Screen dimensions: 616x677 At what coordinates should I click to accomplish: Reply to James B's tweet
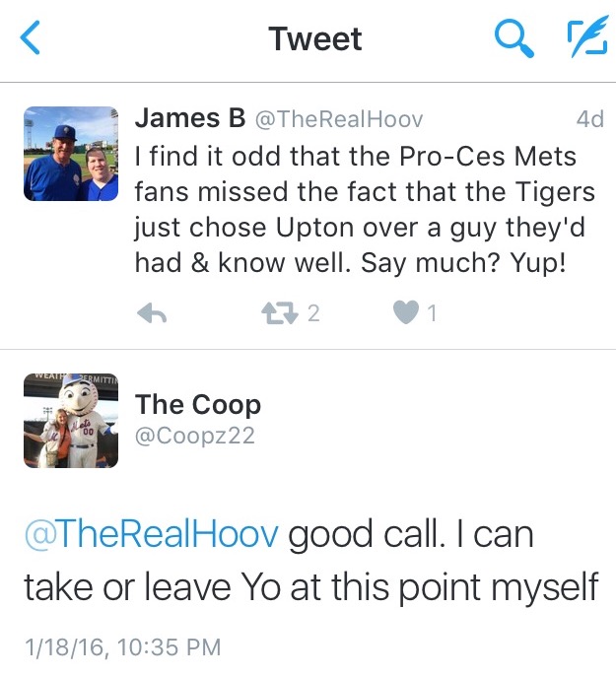pos(151,313)
